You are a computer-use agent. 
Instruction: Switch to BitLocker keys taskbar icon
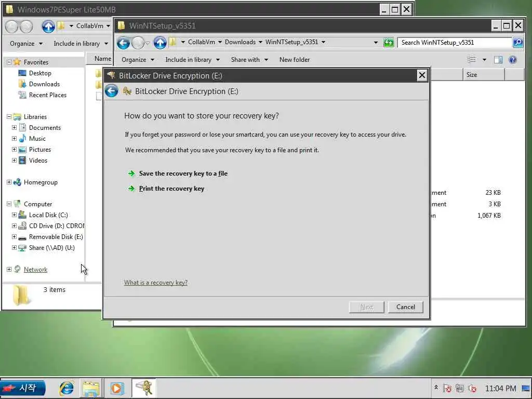tap(144, 388)
